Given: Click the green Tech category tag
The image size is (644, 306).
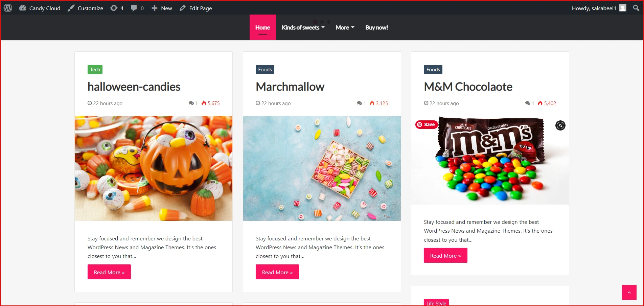Looking at the screenshot, I should click(95, 69).
